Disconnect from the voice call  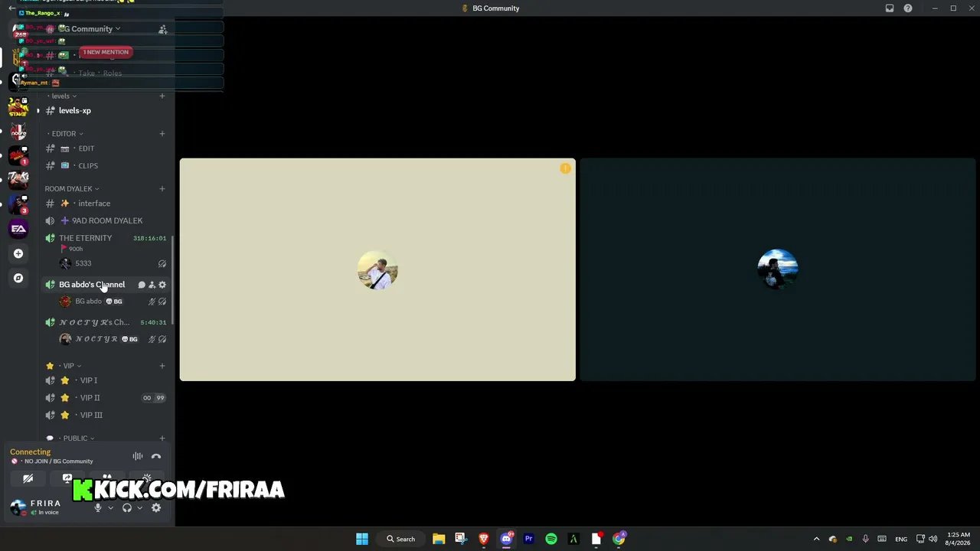(x=156, y=456)
